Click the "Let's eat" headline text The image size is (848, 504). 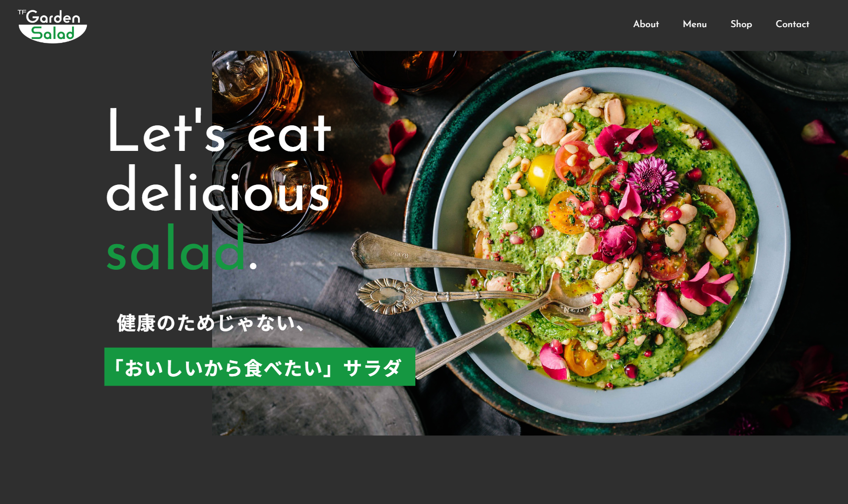(x=219, y=131)
